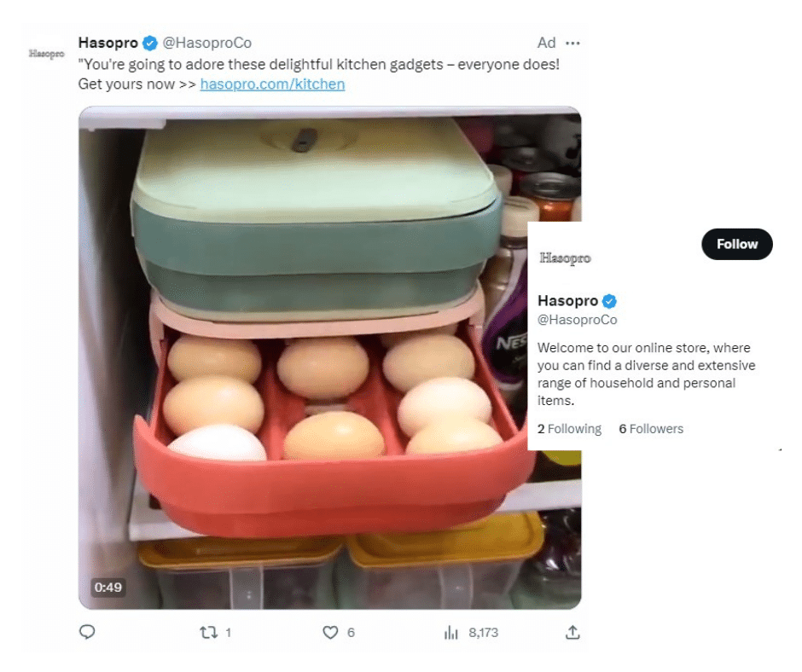Open the reply composer on the tweet
This screenshot has width=802, height=672.
87,632
